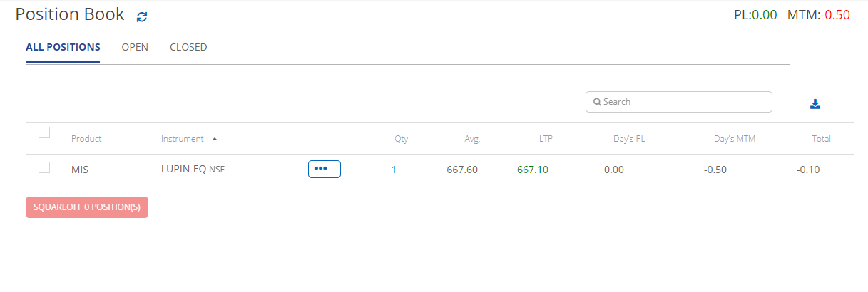868x292 pixels.
Task: Tick the select-all positions checkbox
Action: point(44,132)
